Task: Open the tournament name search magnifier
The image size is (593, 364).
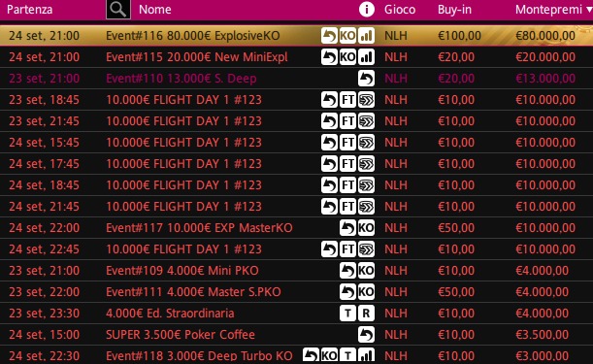Action: (118, 10)
